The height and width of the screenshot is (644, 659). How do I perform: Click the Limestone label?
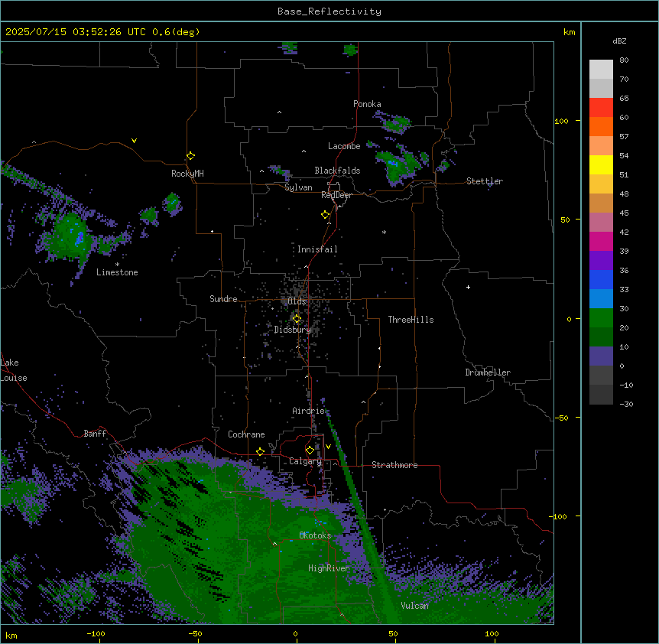(117, 272)
